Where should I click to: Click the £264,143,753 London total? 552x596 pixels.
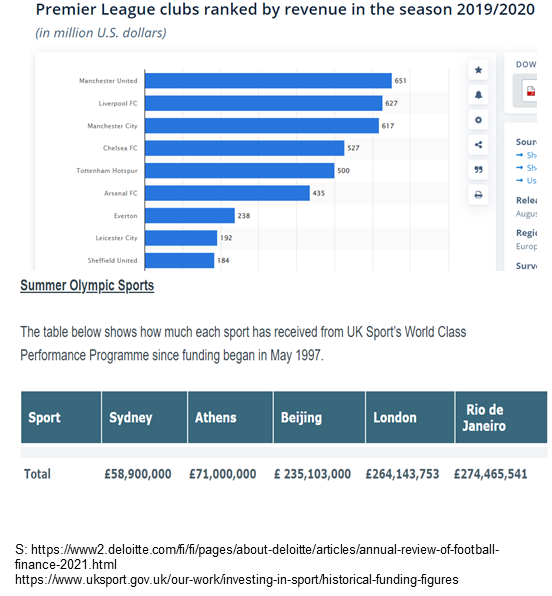coord(402,474)
